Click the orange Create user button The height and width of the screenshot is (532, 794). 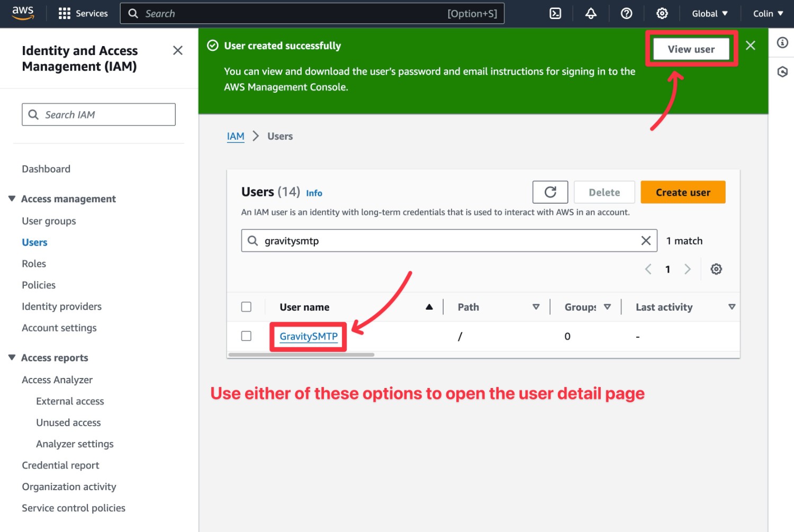coord(683,192)
